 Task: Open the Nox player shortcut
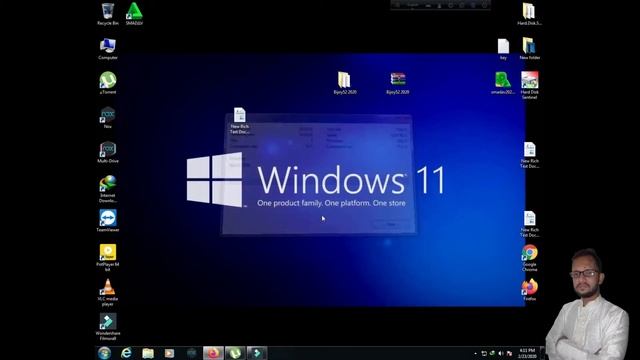click(108, 118)
